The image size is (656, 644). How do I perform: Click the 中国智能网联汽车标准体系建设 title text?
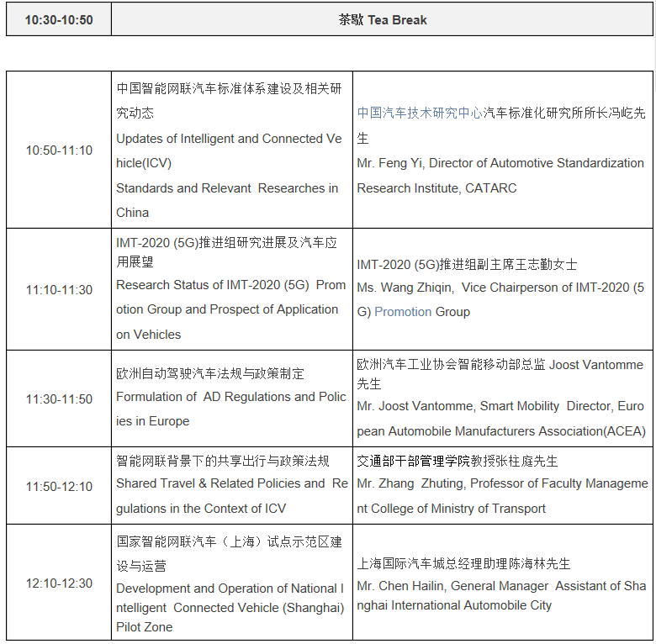[x=229, y=88]
